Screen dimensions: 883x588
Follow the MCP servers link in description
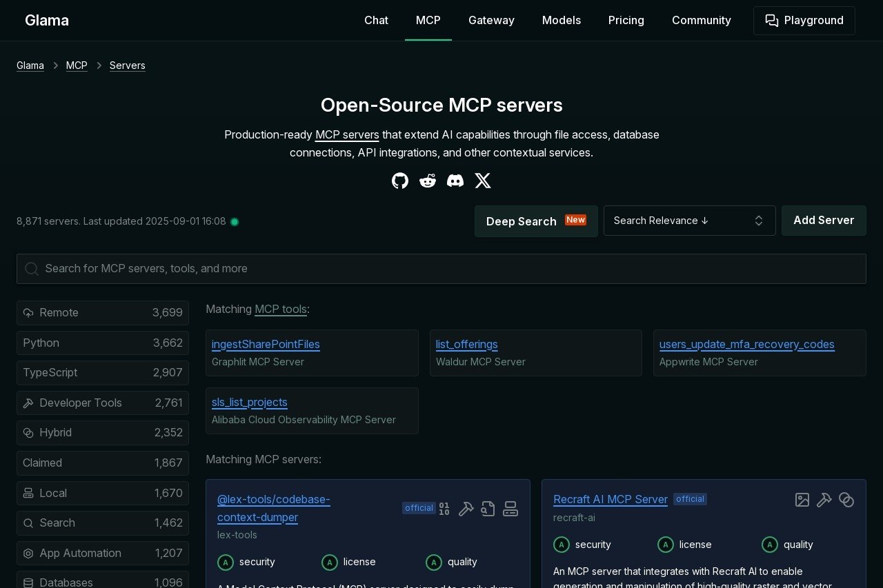[347, 135]
